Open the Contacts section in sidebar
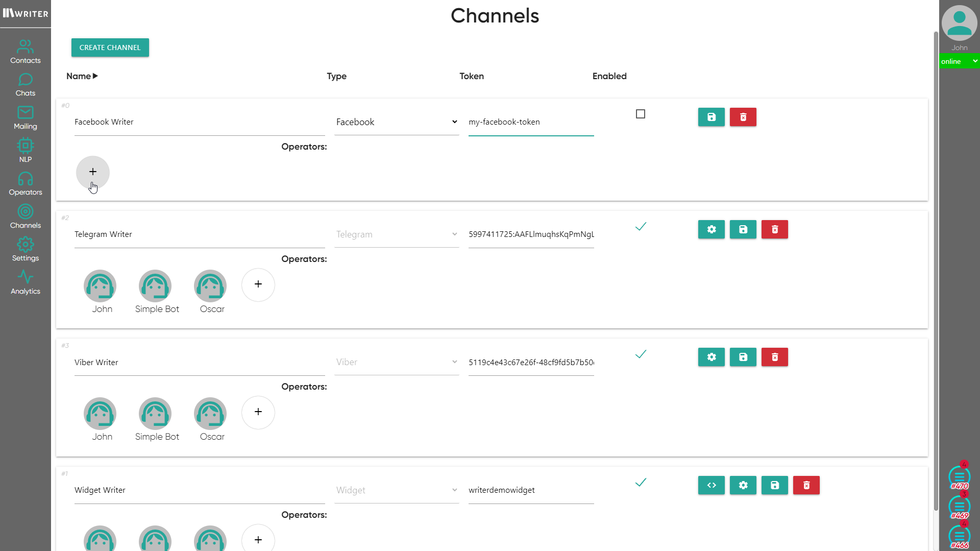 coord(26,52)
